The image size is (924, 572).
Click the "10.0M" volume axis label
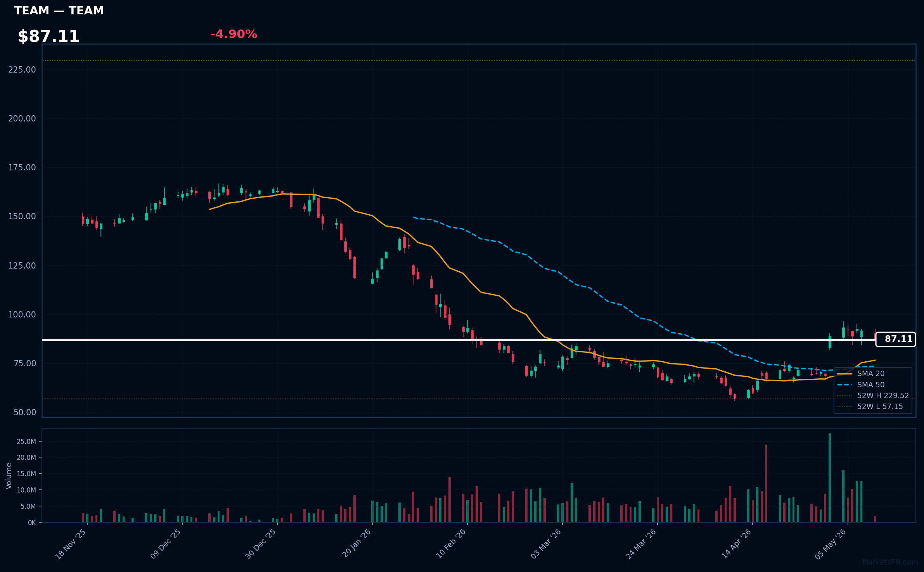26,490
